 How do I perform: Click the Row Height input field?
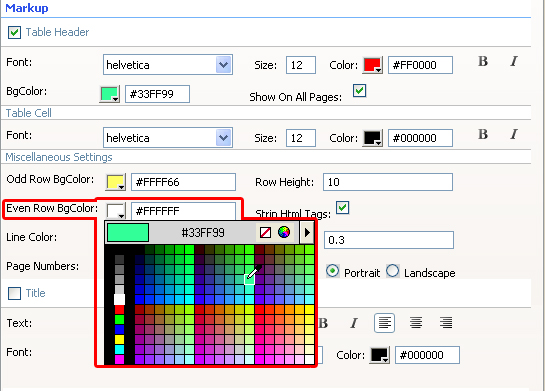pos(388,182)
